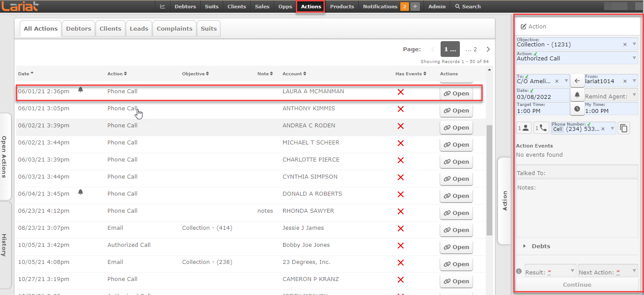
Task: Toggle the reminder bell button in Action panel
Action: click(x=577, y=95)
